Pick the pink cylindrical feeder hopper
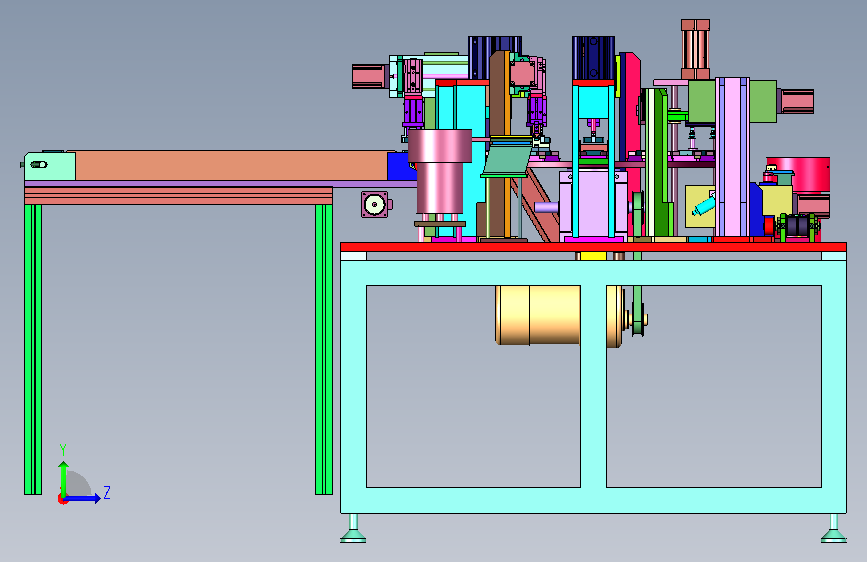The width and height of the screenshot is (867, 562). pos(440,171)
